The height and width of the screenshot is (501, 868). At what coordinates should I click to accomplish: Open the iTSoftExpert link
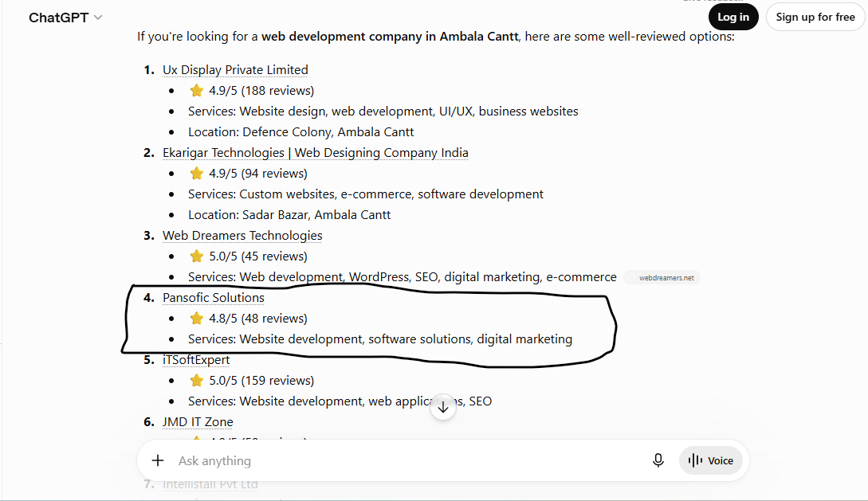[196, 360]
